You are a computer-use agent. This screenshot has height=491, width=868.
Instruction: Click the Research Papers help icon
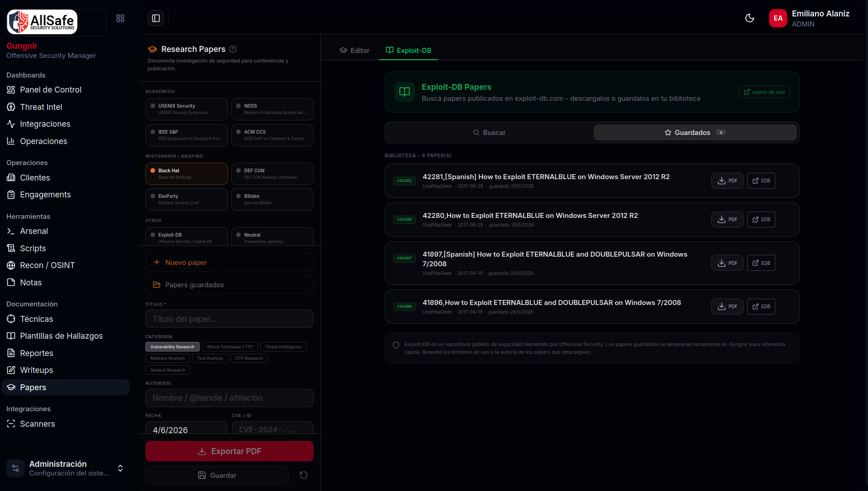pos(233,49)
